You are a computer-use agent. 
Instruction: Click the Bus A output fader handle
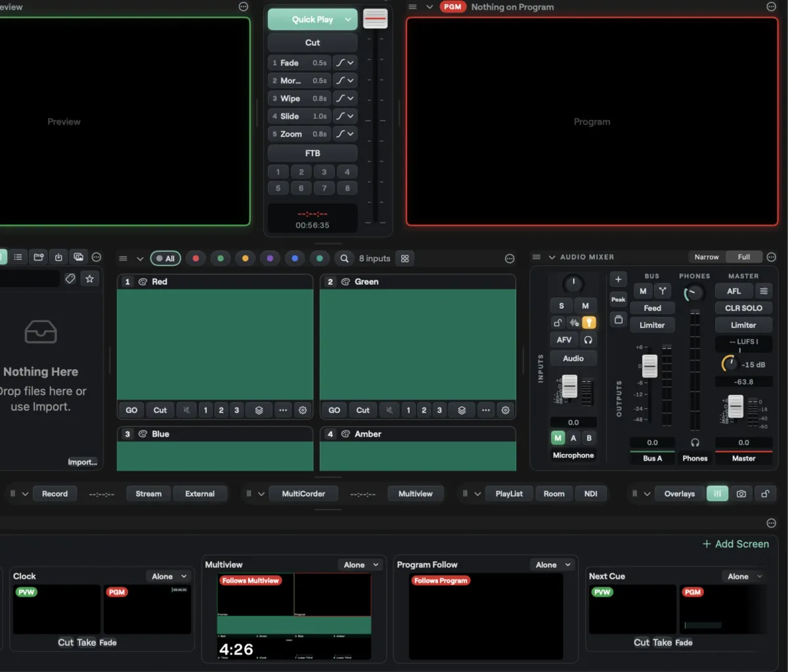649,366
